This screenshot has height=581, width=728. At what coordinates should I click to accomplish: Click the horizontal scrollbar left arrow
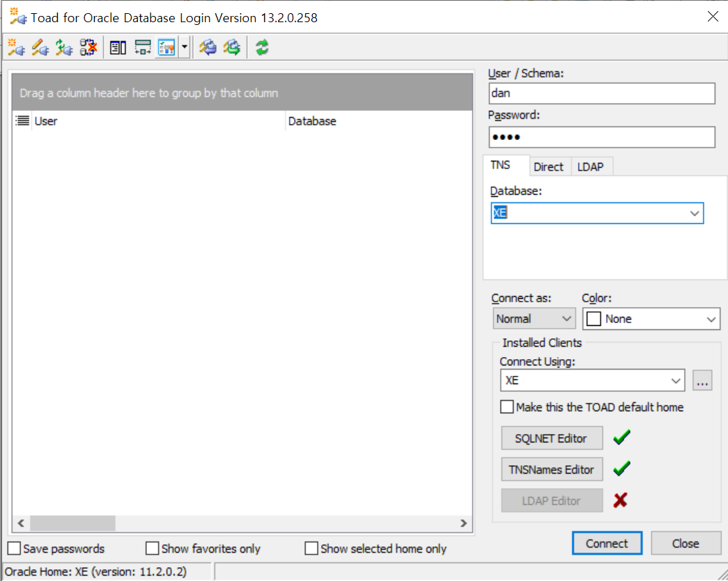21,523
